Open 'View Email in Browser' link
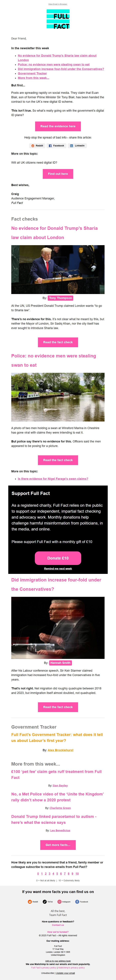The width and height of the screenshot is (116, 980). [x=58, y=4]
